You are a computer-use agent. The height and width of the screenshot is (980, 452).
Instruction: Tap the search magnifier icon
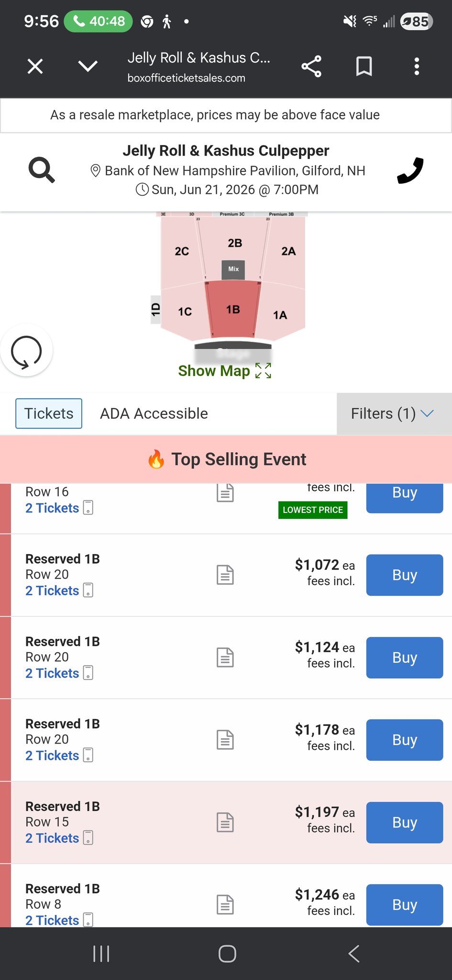(42, 170)
